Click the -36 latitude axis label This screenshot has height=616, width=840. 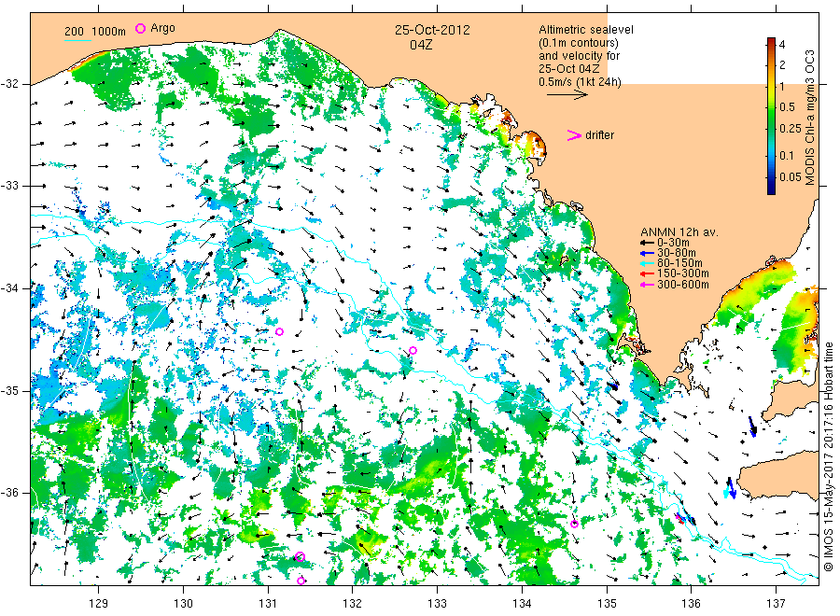click(9, 493)
